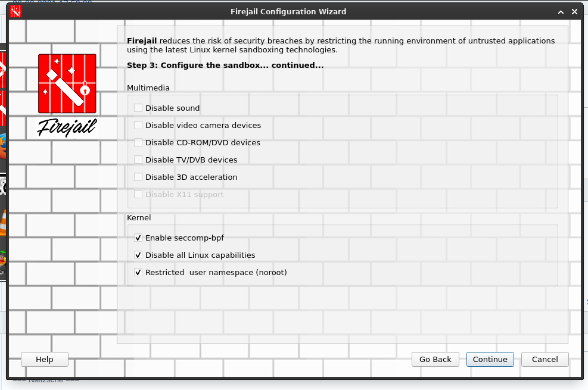Turn on Disable 3D acceleration

tap(138, 177)
